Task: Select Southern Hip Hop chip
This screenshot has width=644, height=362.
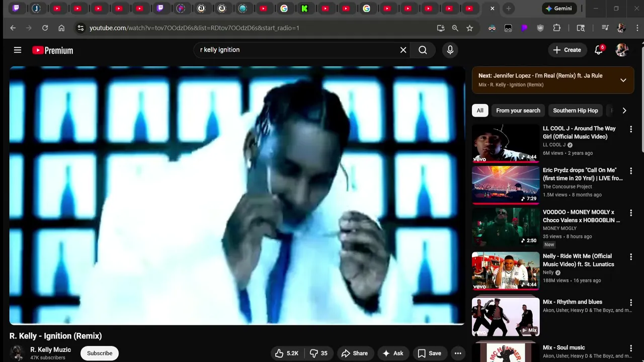Action: point(576,111)
